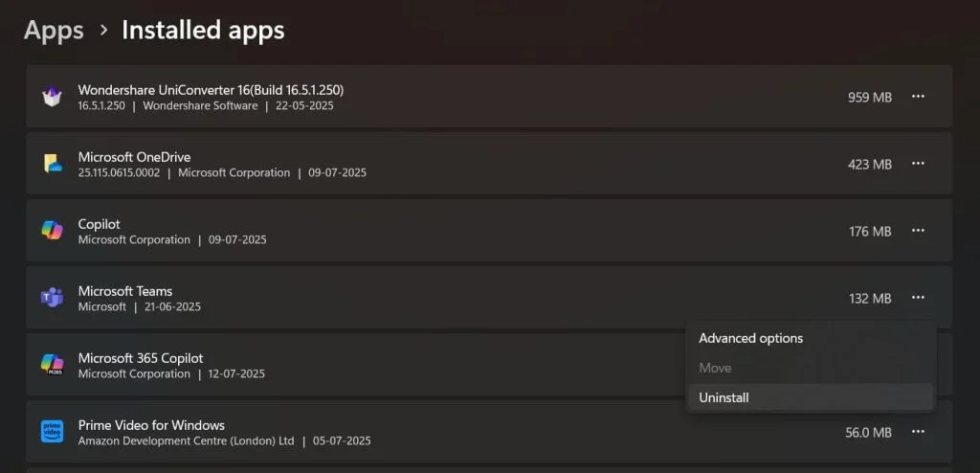Click the Microsoft Teams app icon

[52, 298]
